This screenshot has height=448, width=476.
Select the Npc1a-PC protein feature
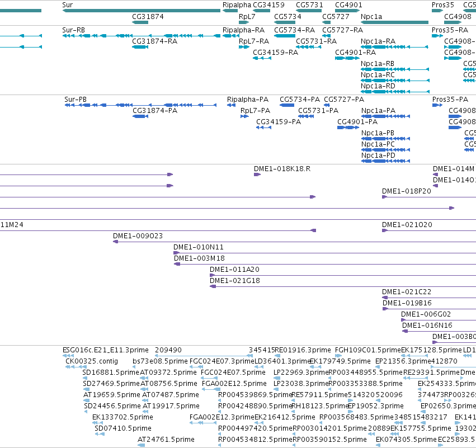point(385,150)
